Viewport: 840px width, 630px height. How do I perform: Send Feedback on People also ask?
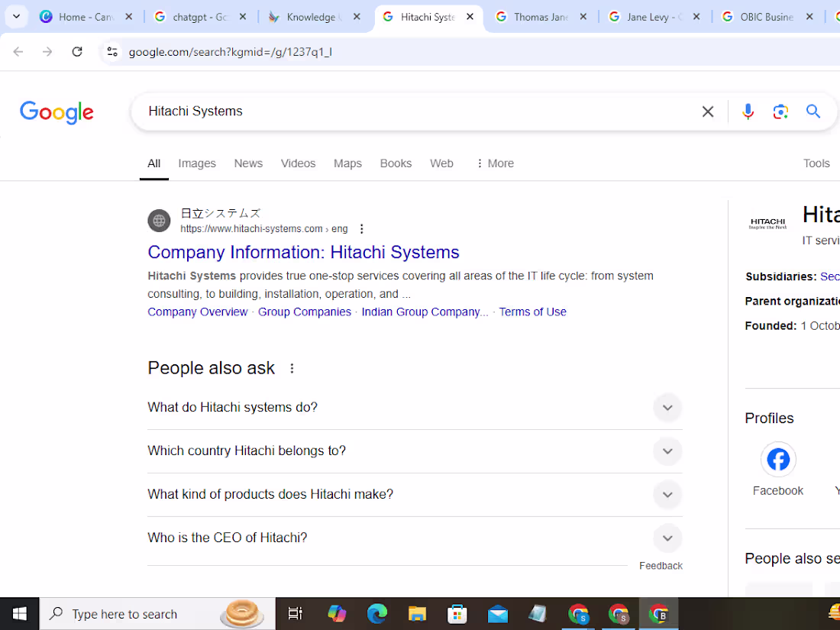click(x=661, y=565)
